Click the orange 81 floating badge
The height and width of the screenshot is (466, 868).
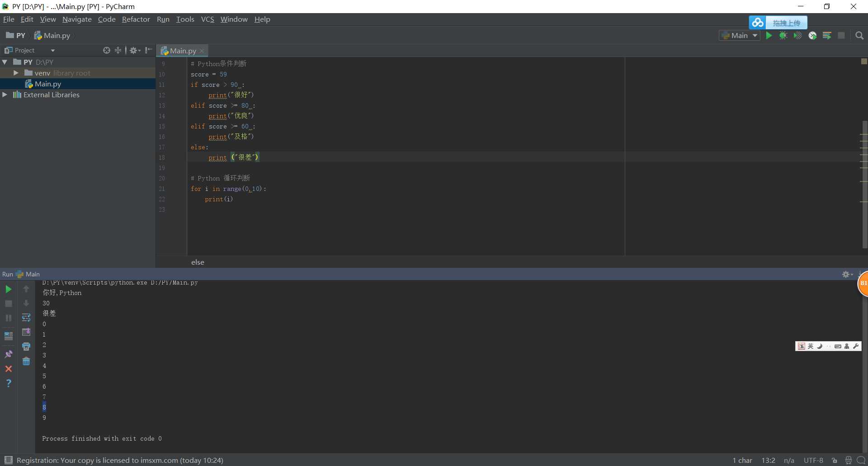[x=863, y=283]
